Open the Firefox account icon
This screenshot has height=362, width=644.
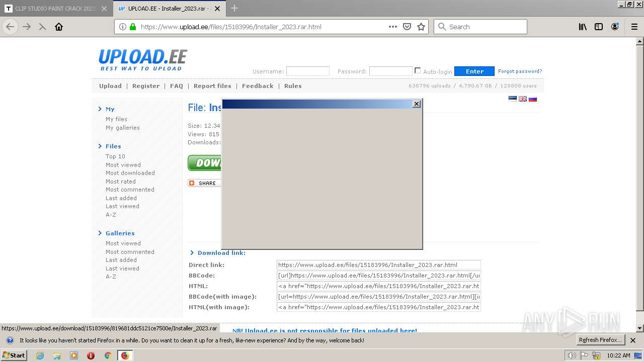(615, 27)
